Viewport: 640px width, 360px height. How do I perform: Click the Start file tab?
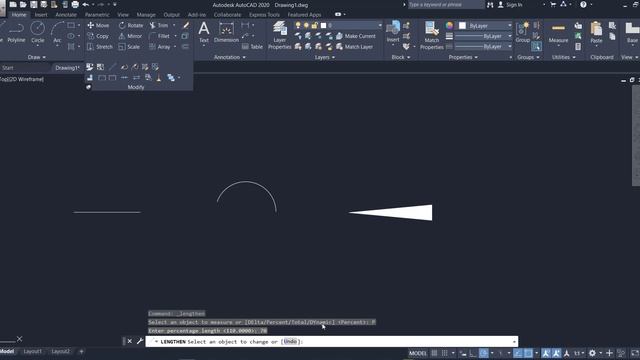[x=8, y=68]
